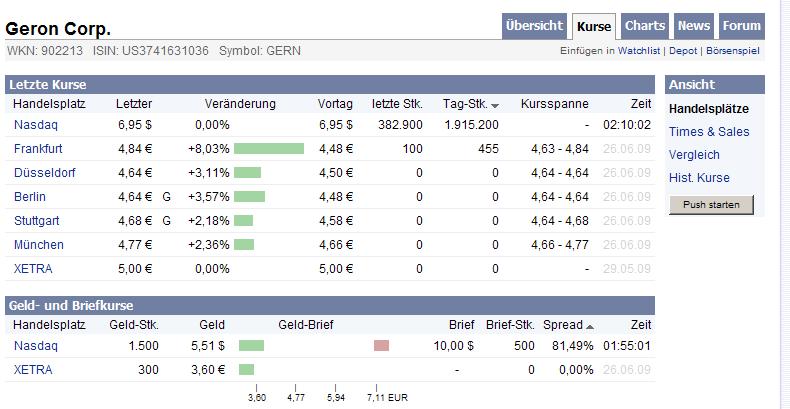This screenshot has width=790, height=409.
Task: Go to the Forum tab
Action: [x=741, y=27]
